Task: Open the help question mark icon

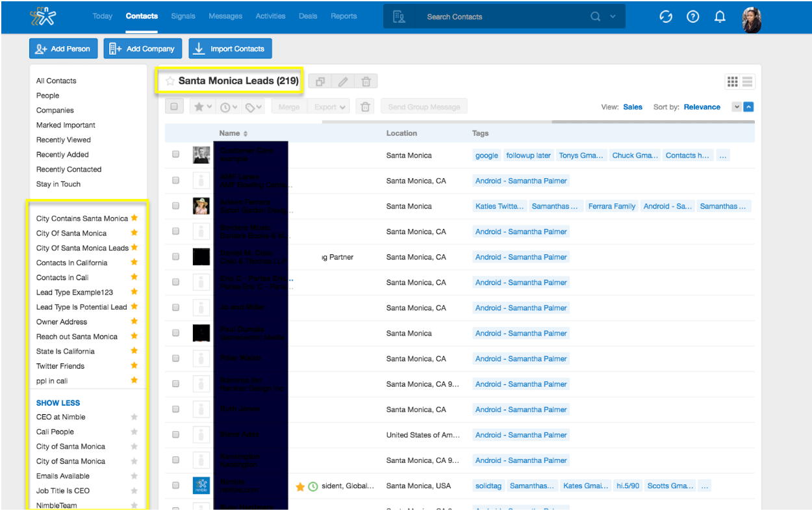Action: tap(692, 17)
